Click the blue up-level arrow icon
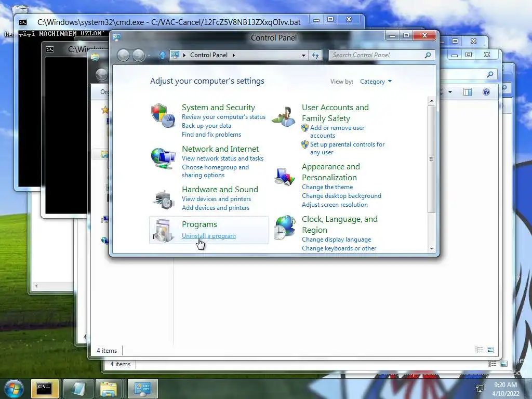Screen dimensions: 532x399 pos(162,55)
